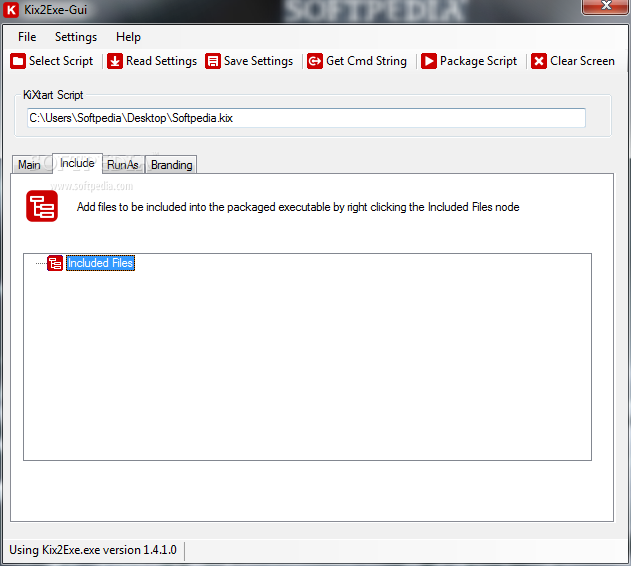Select the Include tab

[x=77, y=163]
